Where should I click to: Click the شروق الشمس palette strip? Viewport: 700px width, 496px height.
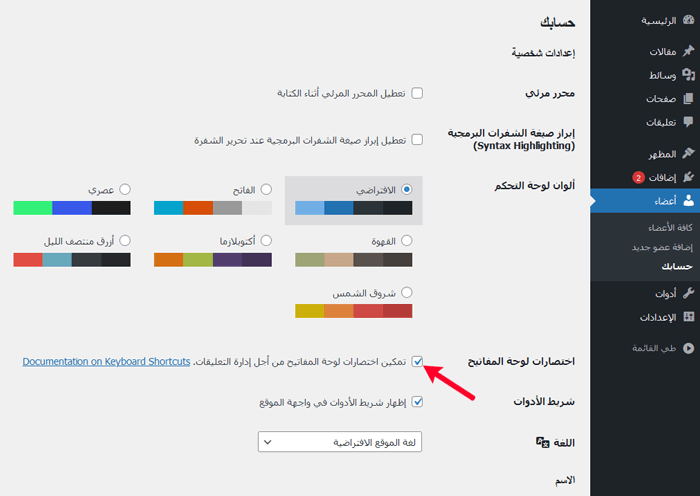coord(354,311)
